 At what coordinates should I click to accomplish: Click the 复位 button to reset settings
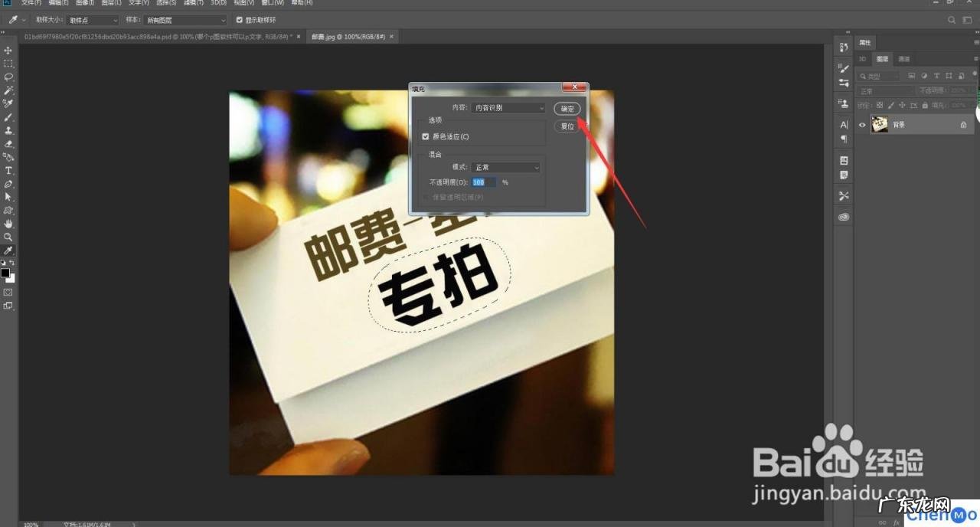pyautogui.click(x=567, y=126)
